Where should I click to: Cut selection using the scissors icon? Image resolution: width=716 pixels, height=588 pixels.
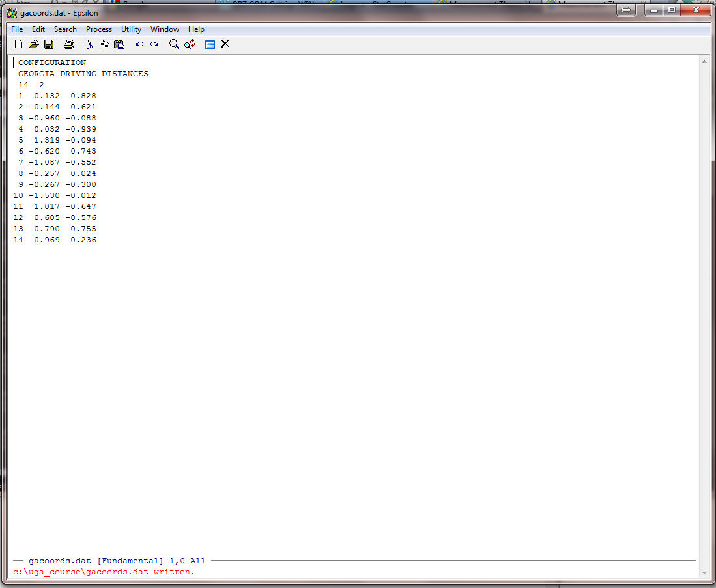pyautogui.click(x=89, y=44)
